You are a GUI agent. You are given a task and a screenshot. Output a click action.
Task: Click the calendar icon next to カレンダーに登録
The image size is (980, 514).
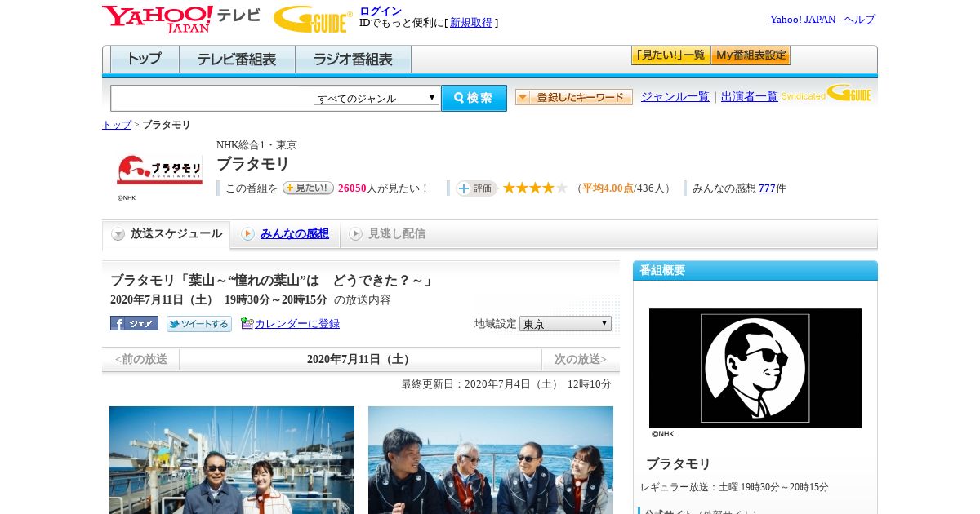tap(247, 323)
